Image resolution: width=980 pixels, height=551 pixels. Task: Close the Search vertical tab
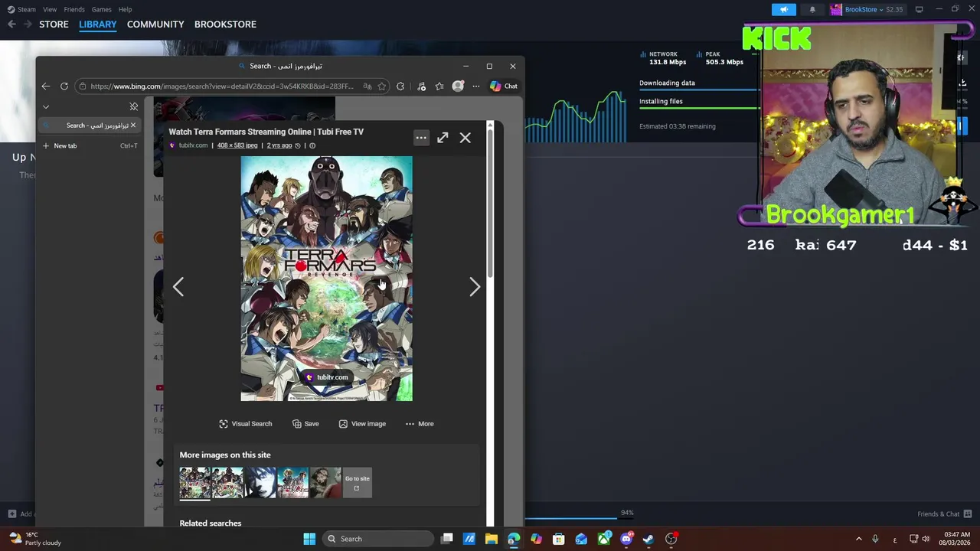[x=132, y=126]
